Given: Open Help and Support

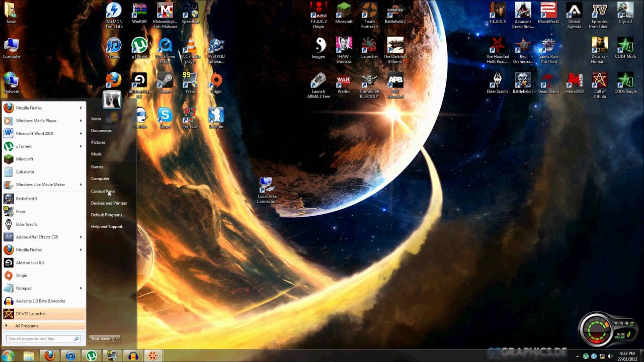Looking at the screenshot, I should [107, 227].
